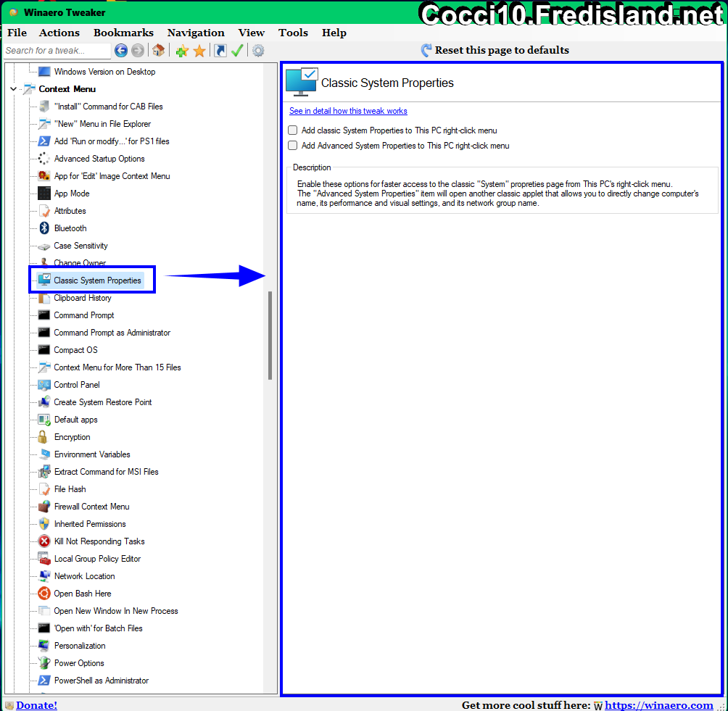Click the Advanced Startup Options spinner icon
Viewport: 728px width, 711px height.
coord(44,158)
